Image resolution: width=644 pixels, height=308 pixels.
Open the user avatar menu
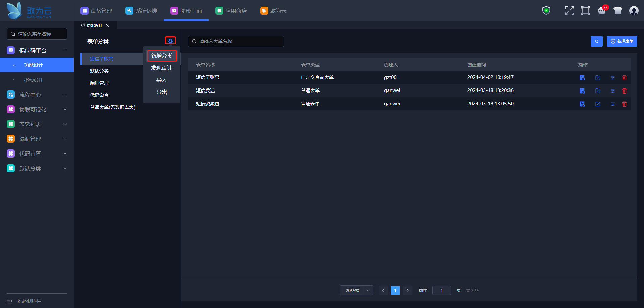[x=634, y=11]
